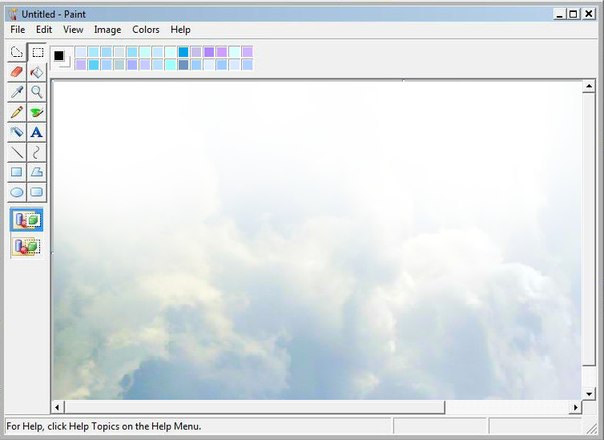Open the Image menu

click(x=107, y=30)
